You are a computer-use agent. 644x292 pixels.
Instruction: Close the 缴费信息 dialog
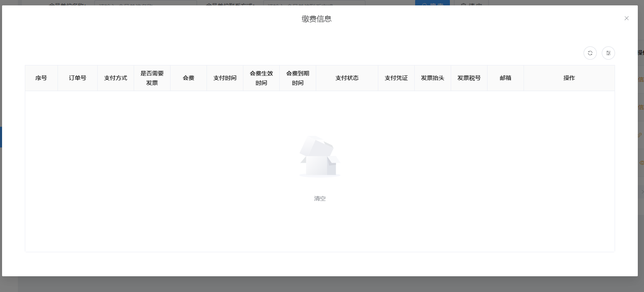pyautogui.click(x=626, y=18)
